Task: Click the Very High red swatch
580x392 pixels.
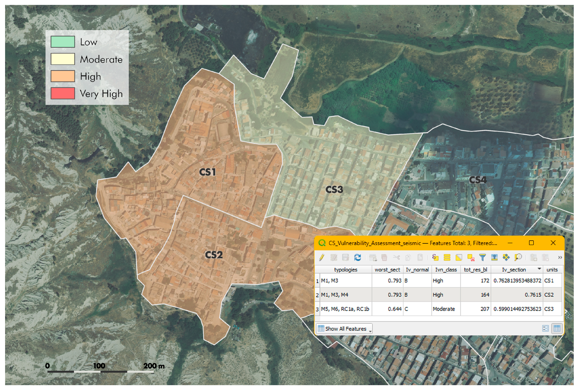Action: 63,93
